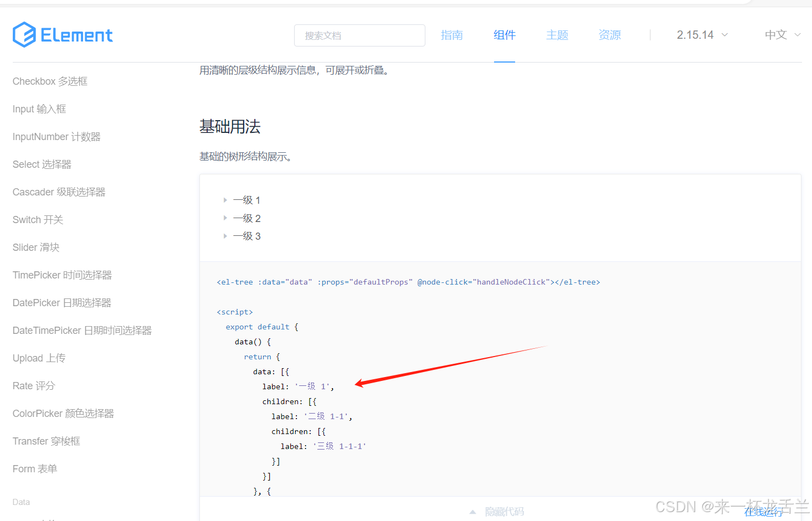
Task: Open Select 选择器 sidebar link
Action: tap(42, 164)
